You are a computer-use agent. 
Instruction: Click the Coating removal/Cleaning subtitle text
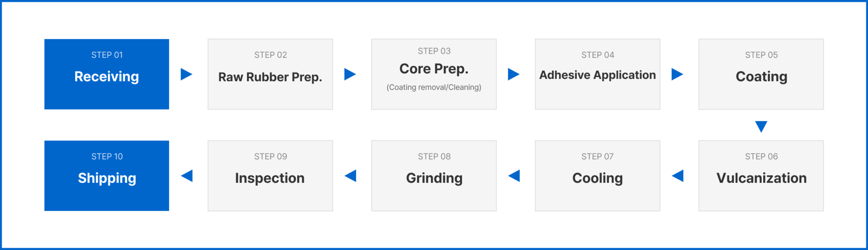coord(434,87)
